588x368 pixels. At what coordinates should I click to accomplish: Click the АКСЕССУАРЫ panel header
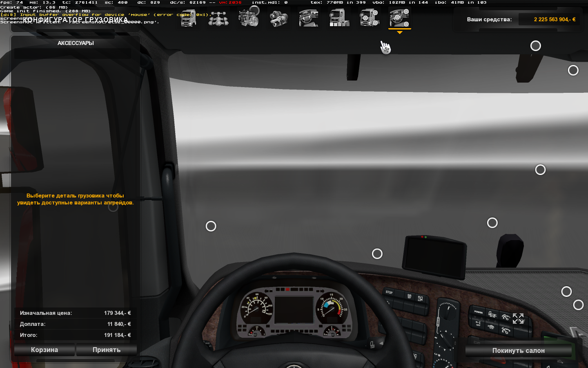76,43
